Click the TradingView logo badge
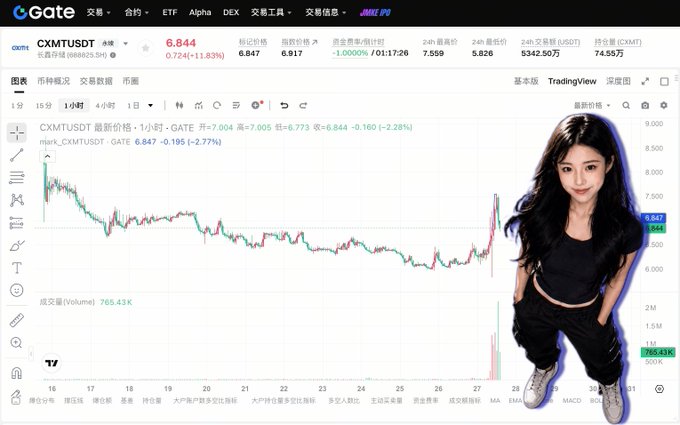Screen dimensions: 680x425 pos(52,363)
